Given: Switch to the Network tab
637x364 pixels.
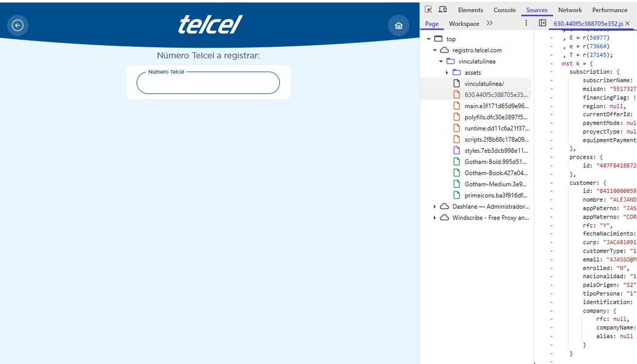Looking at the screenshot, I should pyautogui.click(x=570, y=10).
